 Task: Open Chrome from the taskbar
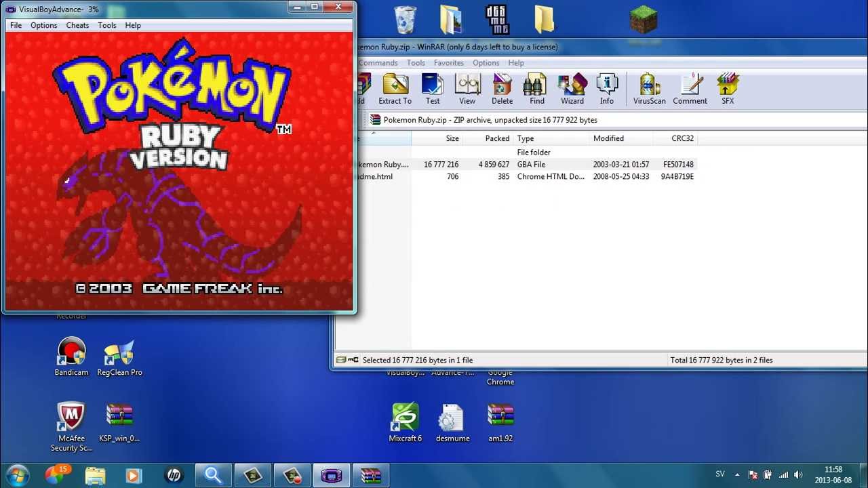(55, 475)
